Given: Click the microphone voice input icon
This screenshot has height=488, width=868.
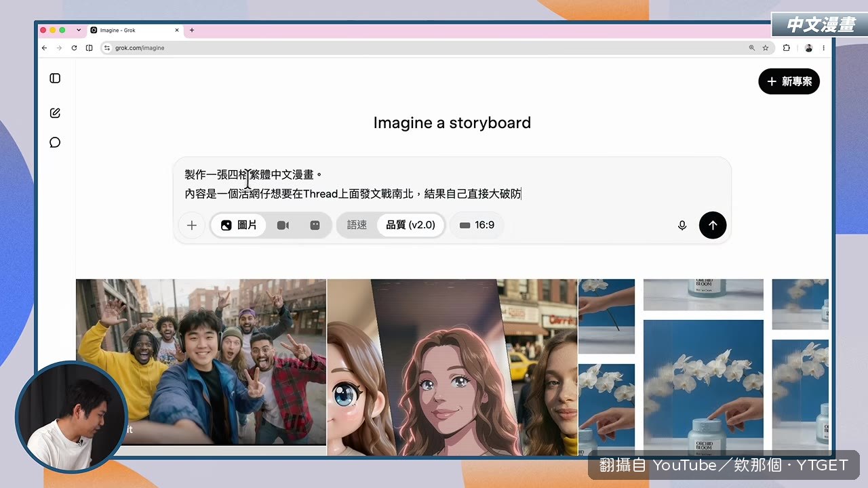Looking at the screenshot, I should [x=682, y=226].
